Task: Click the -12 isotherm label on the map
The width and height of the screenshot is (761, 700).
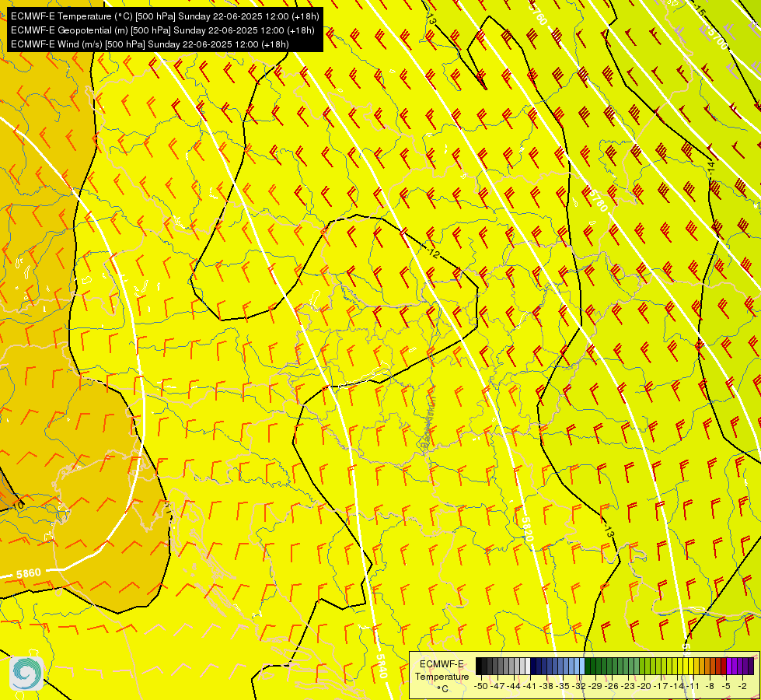Action: click(x=434, y=253)
